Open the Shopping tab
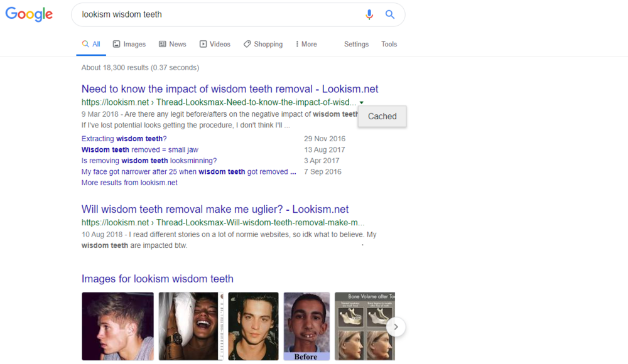 (263, 44)
